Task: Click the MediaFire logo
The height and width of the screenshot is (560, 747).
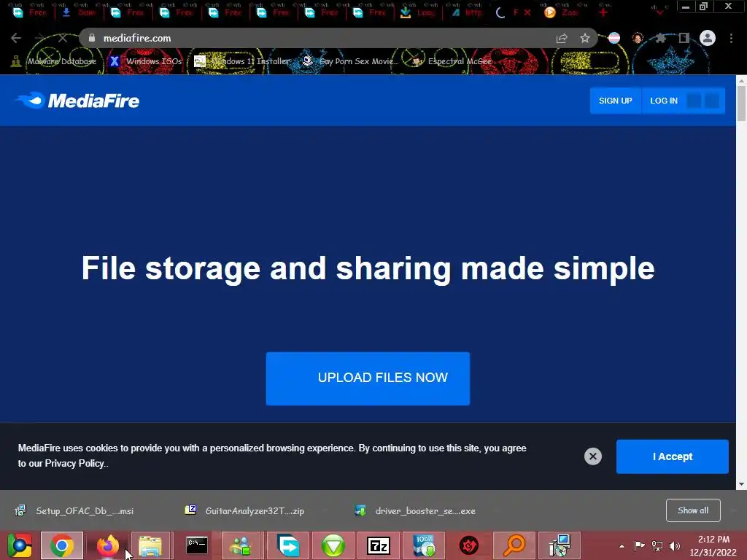Action: point(77,101)
